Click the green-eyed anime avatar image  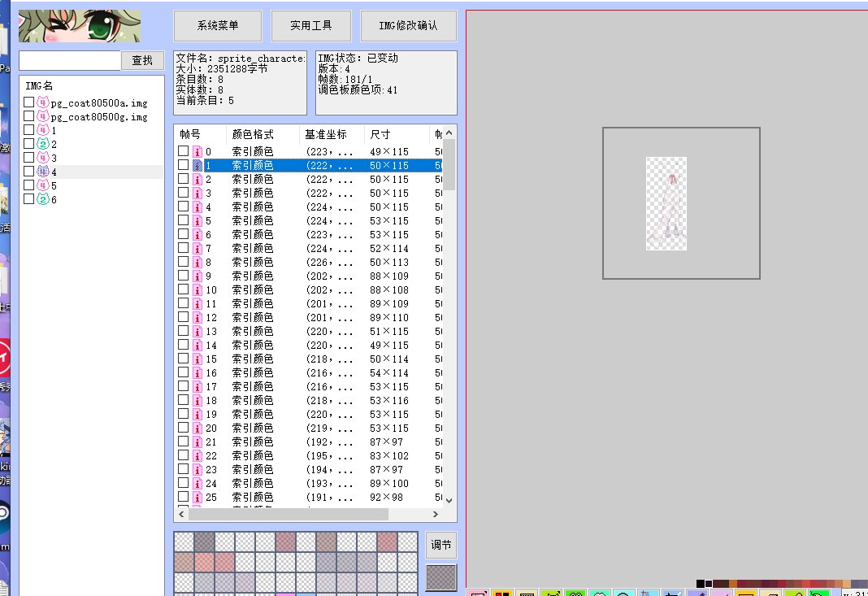(x=80, y=26)
